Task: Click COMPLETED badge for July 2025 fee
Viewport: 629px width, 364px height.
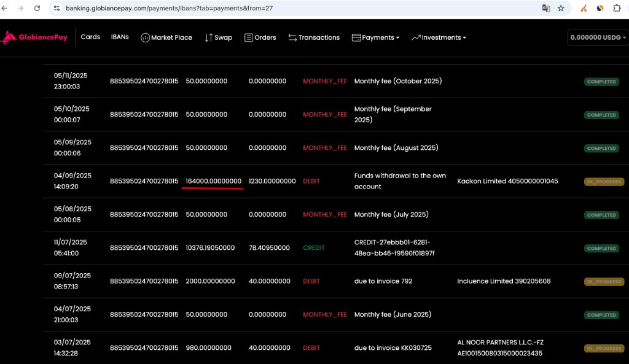Action: (601, 215)
